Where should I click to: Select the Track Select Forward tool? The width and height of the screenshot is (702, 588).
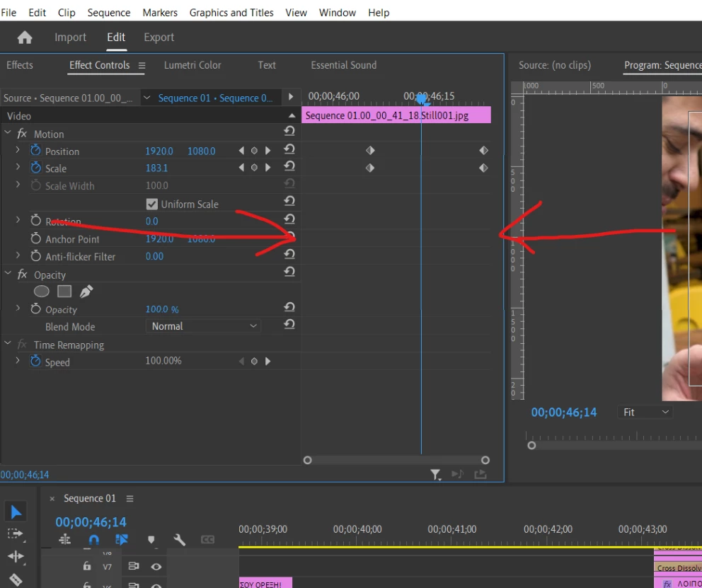point(16,534)
